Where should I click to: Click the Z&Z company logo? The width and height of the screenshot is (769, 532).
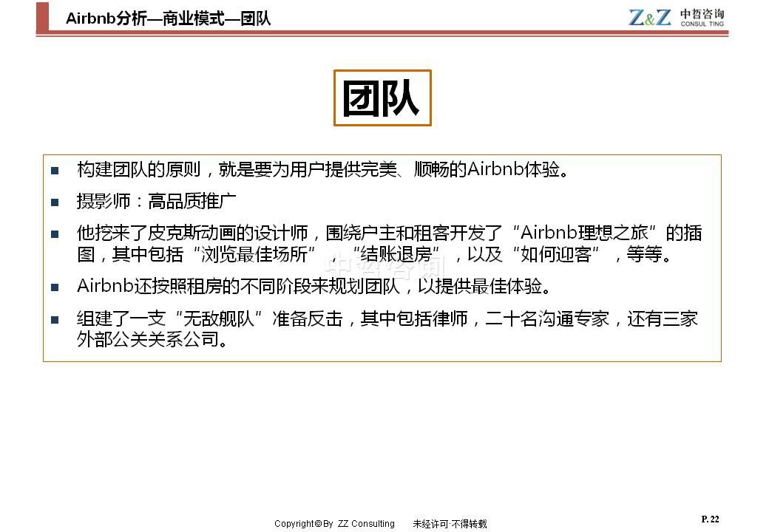650,18
